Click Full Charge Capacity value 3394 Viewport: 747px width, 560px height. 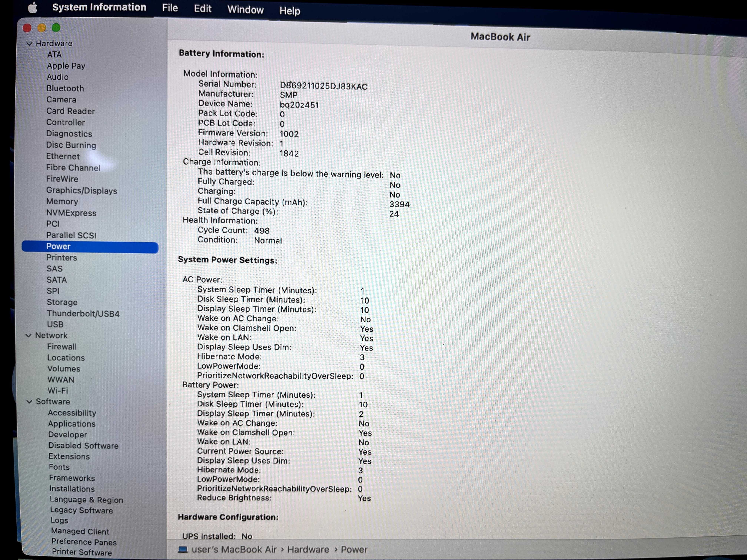[399, 205]
